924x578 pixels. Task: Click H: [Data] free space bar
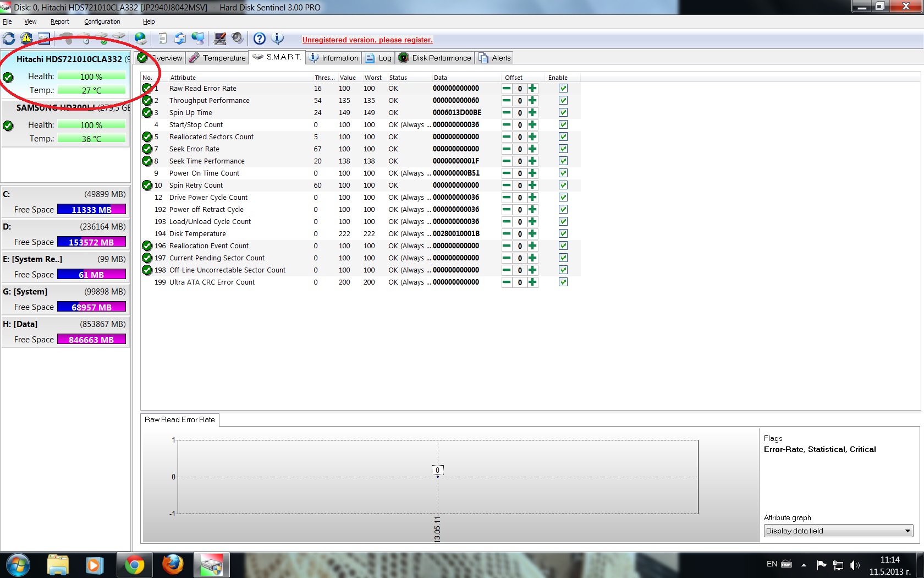click(91, 340)
